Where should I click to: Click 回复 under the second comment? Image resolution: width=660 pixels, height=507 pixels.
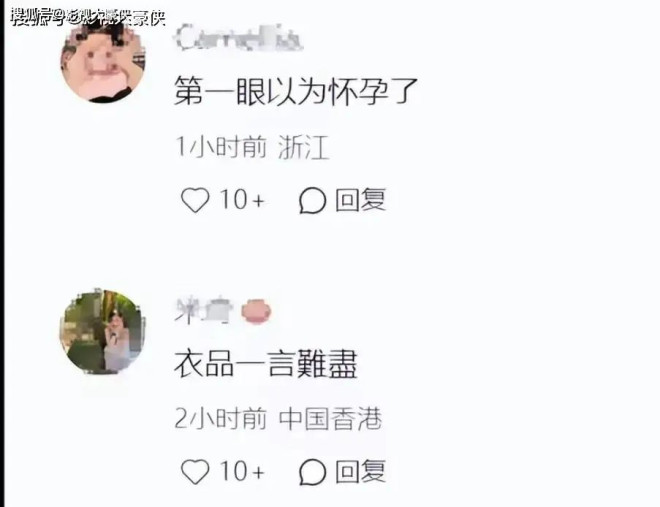click(x=360, y=471)
